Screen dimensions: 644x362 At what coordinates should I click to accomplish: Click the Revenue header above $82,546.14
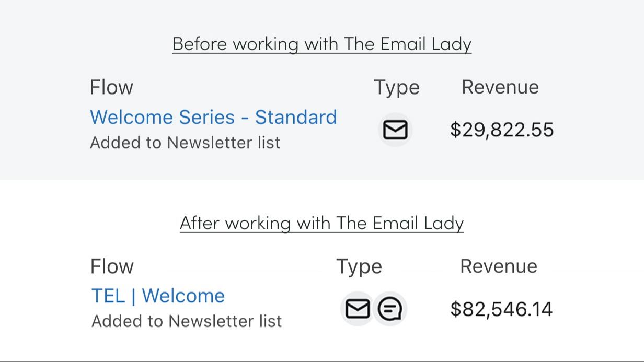498,266
